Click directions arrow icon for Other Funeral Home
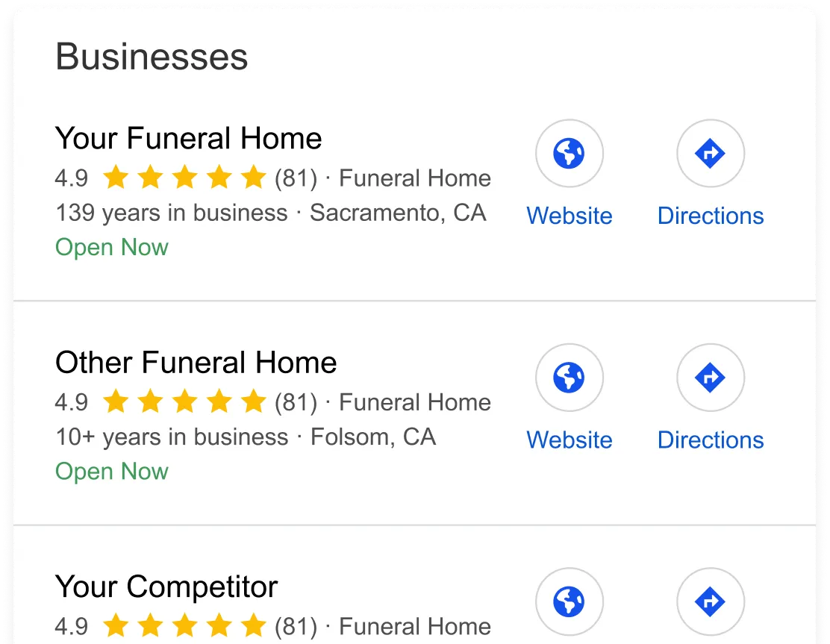This screenshot has height=644, width=830. [711, 378]
